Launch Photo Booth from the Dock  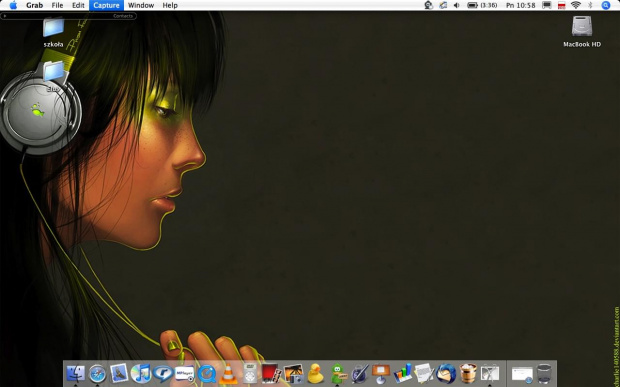[x=271, y=374]
